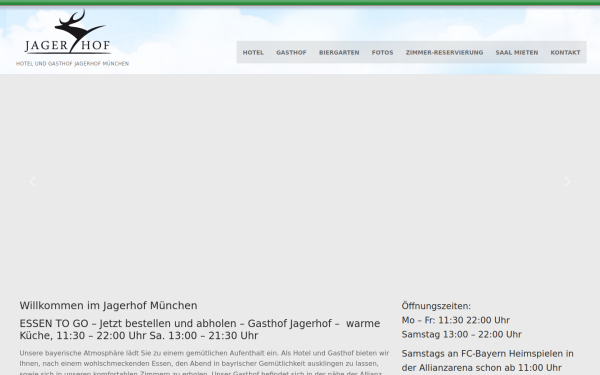
Task: Open the Saal Mieten menu item
Action: point(517,52)
